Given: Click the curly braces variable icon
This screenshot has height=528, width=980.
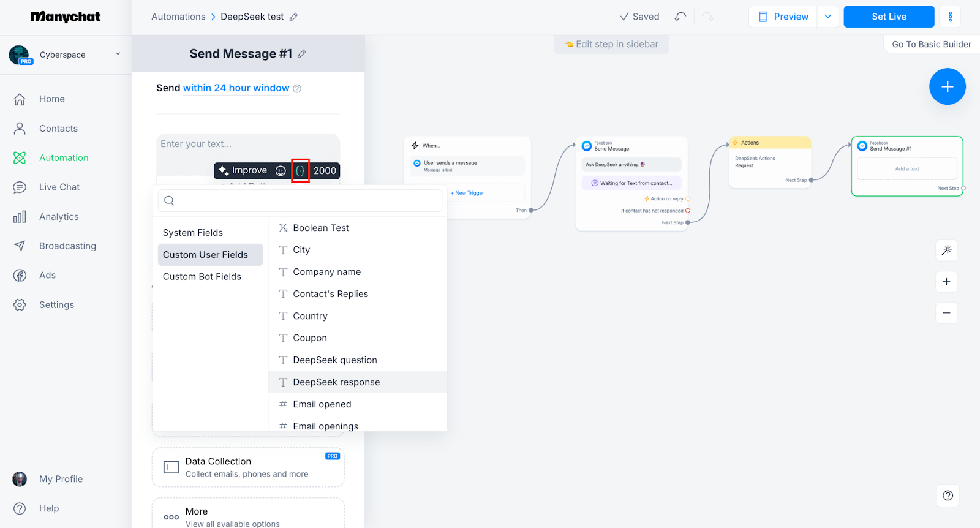Looking at the screenshot, I should click(x=300, y=171).
